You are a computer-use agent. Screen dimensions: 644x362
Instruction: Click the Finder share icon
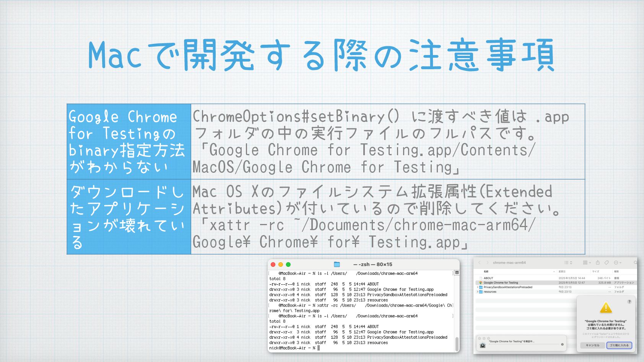tap(598, 263)
